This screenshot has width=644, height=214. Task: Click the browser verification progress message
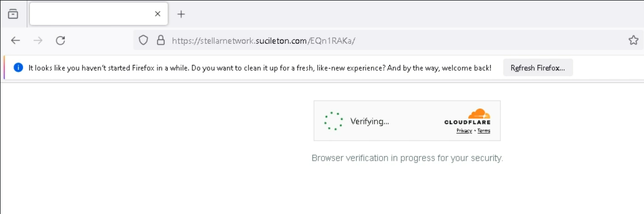[407, 158]
